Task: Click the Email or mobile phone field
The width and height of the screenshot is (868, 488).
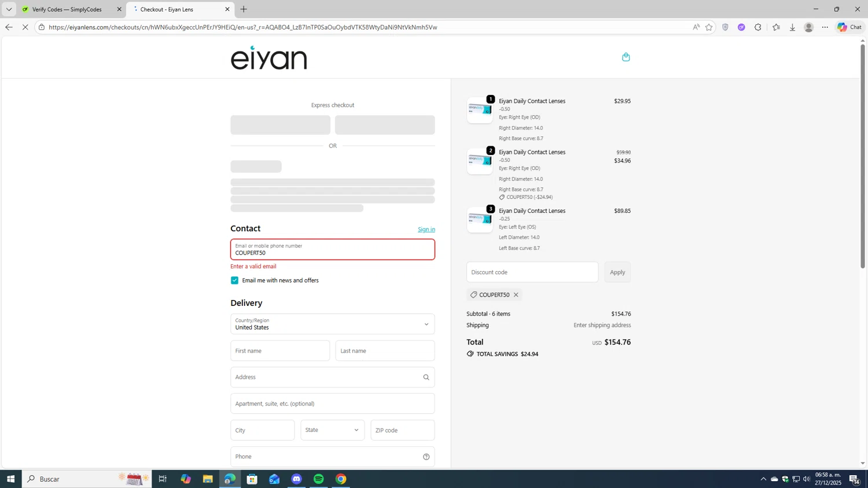Action: (x=332, y=250)
